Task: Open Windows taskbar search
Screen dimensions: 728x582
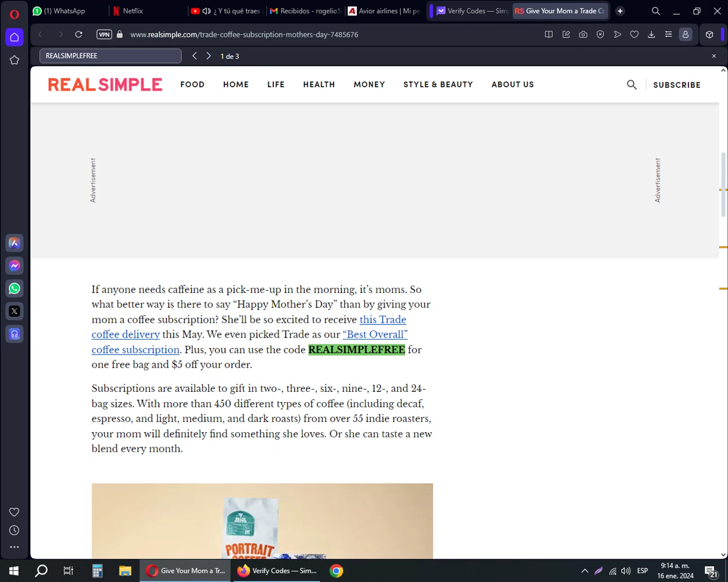Action: (x=41, y=571)
